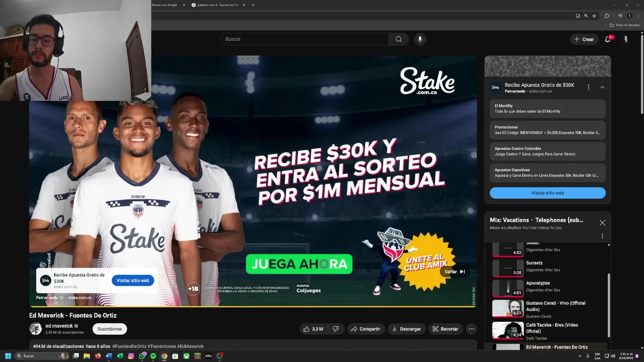Click the playlist panel scrollbar

[x=609, y=306]
